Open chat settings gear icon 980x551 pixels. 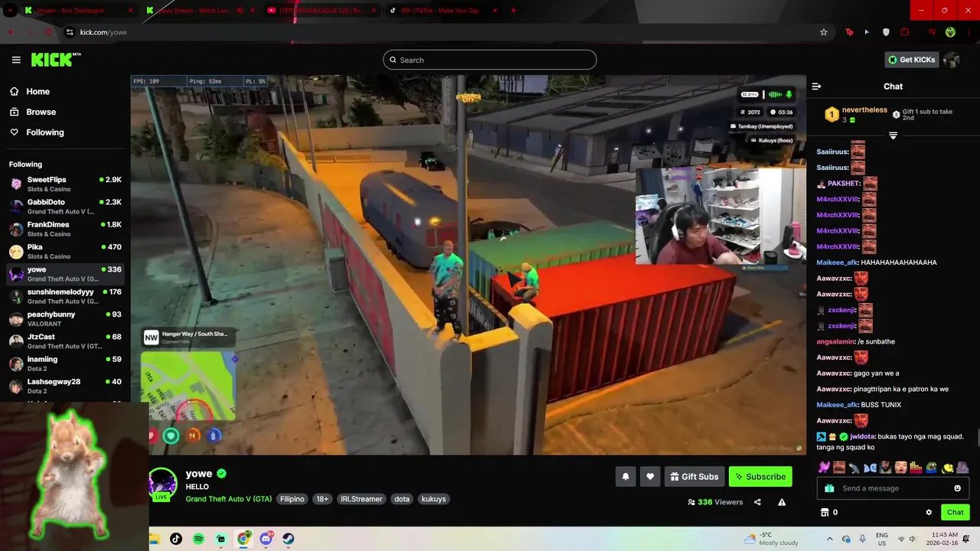click(929, 512)
